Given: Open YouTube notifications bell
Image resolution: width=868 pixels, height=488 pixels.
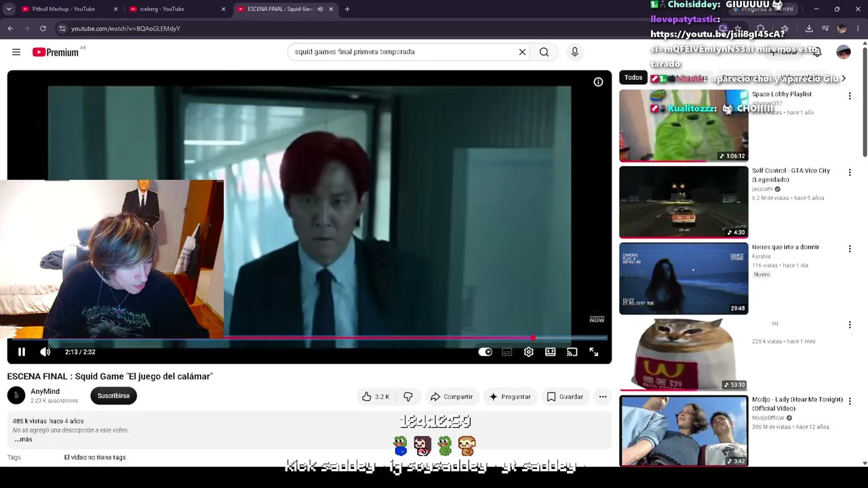Looking at the screenshot, I should tap(817, 52).
